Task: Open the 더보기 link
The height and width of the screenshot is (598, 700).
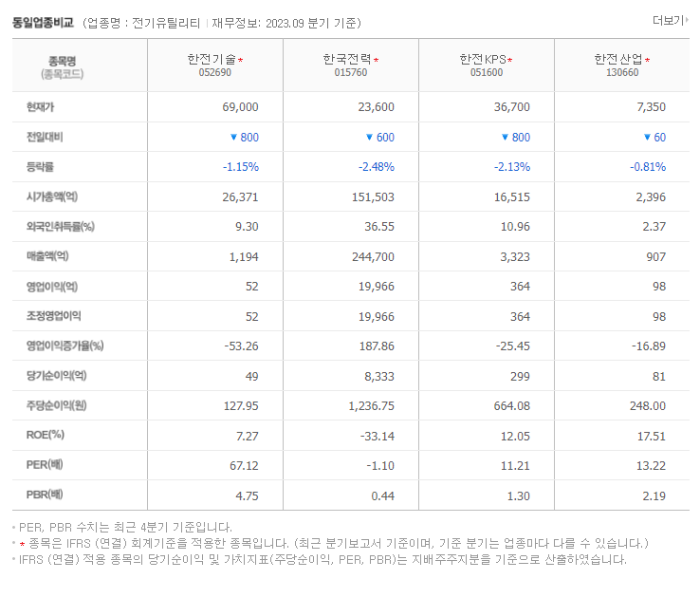Action: [x=670, y=20]
